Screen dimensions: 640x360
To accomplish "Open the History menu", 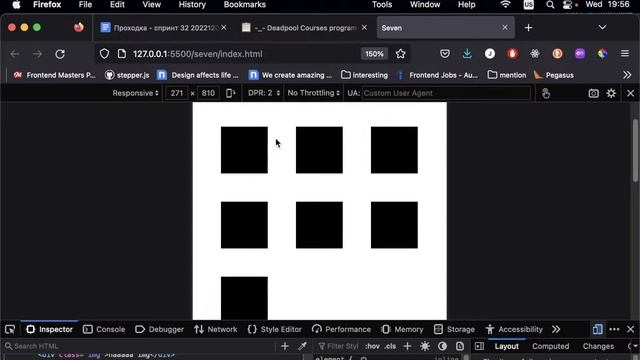I will coord(192,5).
